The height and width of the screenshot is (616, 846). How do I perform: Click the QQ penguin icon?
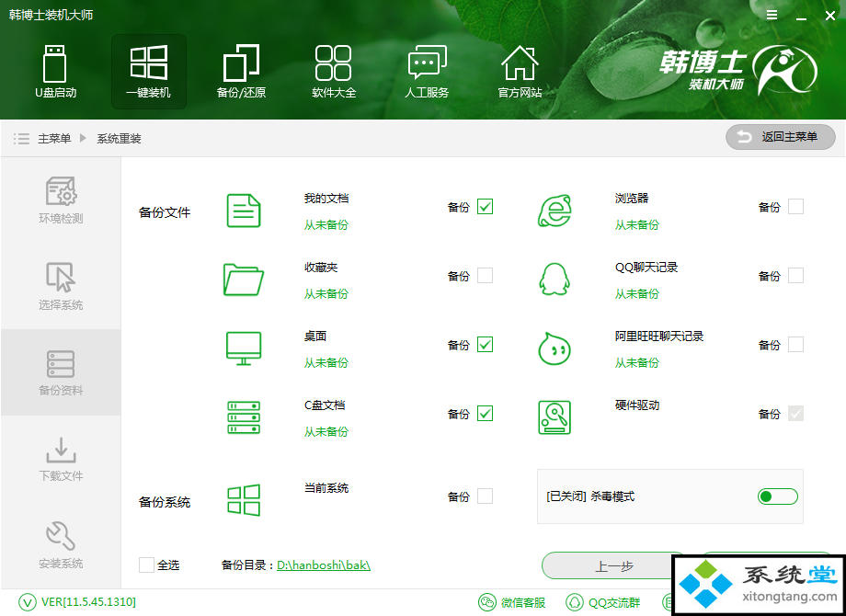point(554,279)
